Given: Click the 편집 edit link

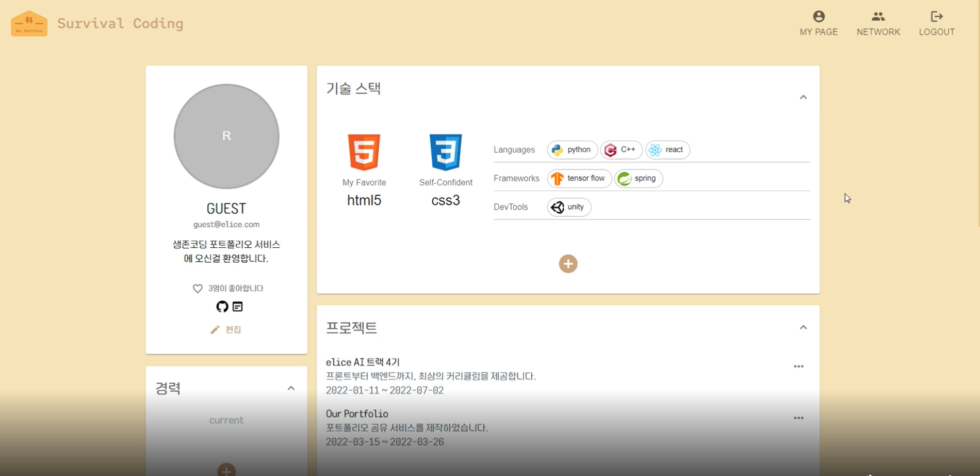Looking at the screenshot, I should pyautogui.click(x=227, y=329).
